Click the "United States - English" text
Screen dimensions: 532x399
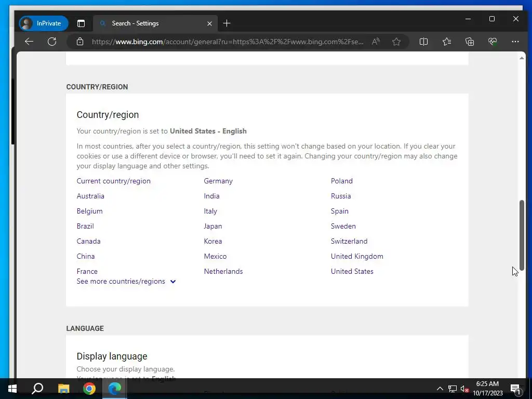(x=208, y=131)
